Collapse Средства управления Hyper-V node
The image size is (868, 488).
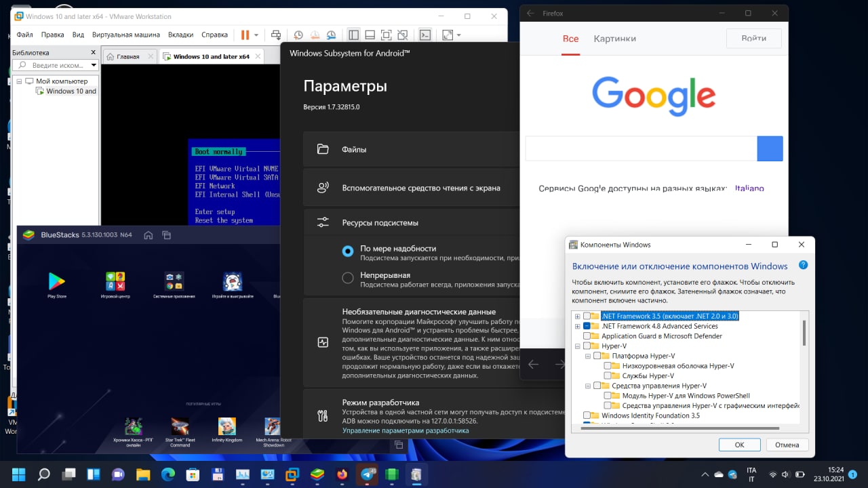(588, 386)
